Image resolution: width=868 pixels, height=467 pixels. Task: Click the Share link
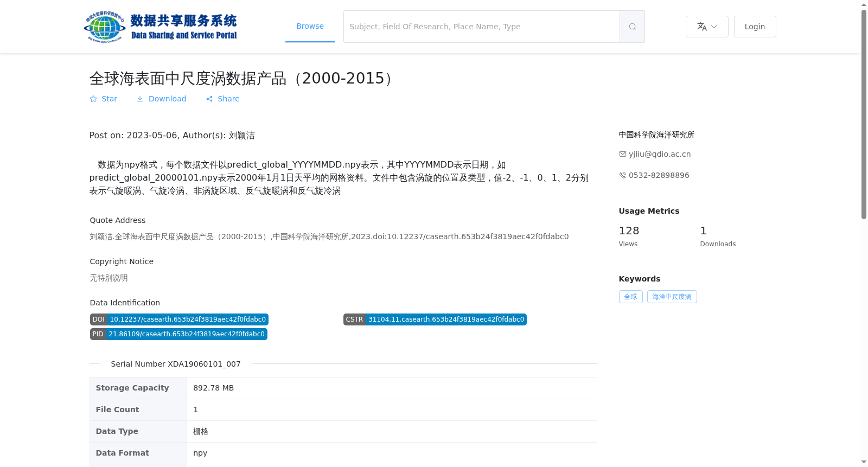click(x=223, y=99)
